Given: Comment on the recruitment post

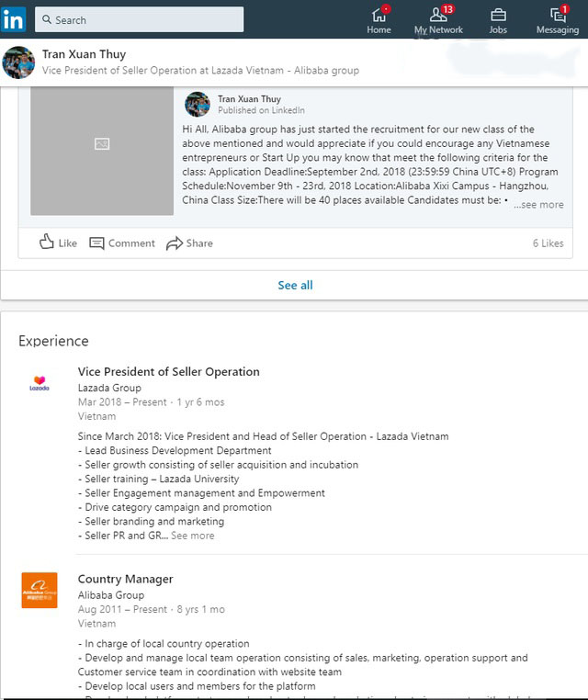Looking at the screenshot, I should (x=122, y=243).
